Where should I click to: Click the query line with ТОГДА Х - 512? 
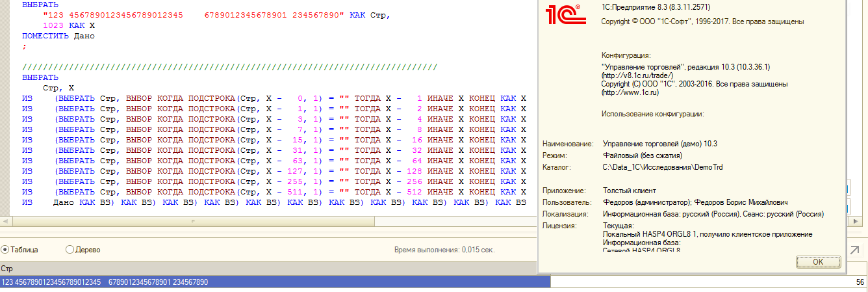[274, 192]
